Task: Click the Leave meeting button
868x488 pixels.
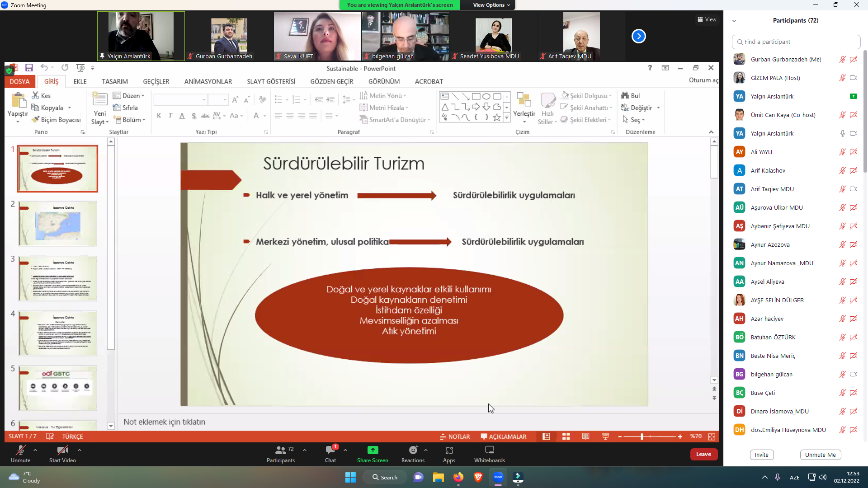Action: point(703,454)
